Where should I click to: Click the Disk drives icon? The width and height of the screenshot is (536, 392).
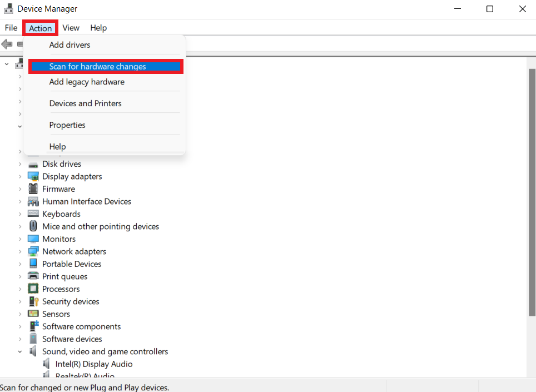33,164
